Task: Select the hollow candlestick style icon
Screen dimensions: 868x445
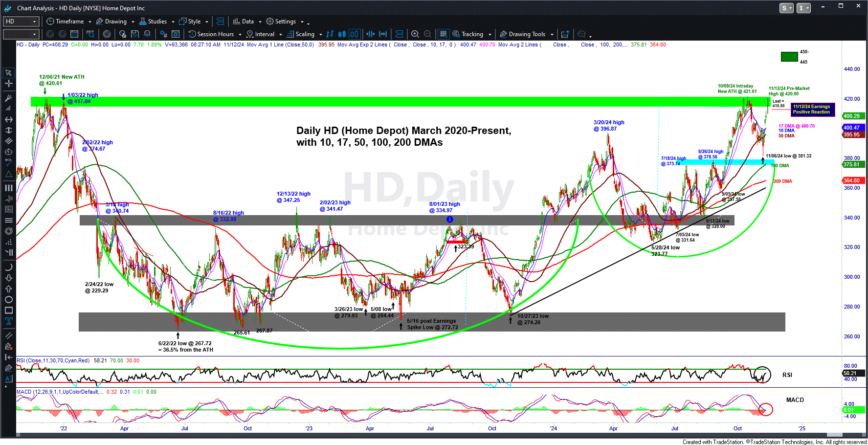Action: click(354, 34)
